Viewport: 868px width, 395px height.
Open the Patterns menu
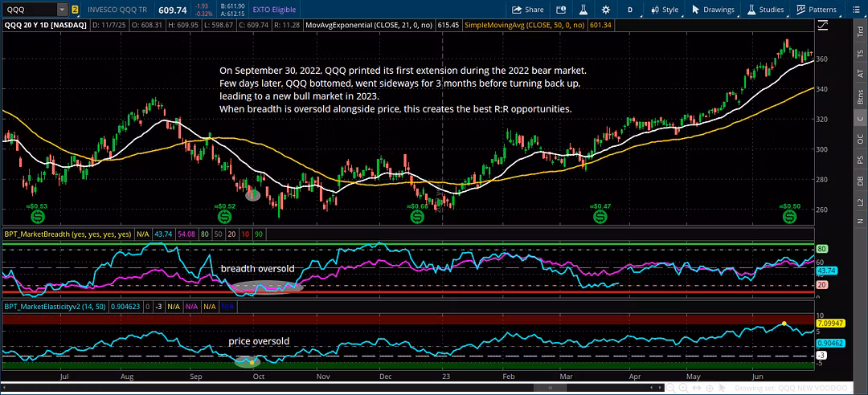tap(817, 10)
